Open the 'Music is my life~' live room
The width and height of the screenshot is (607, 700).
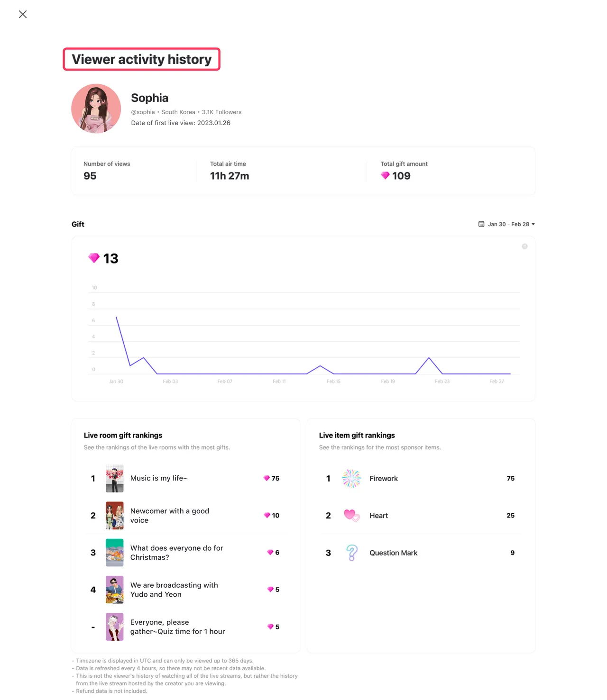[x=159, y=478]
